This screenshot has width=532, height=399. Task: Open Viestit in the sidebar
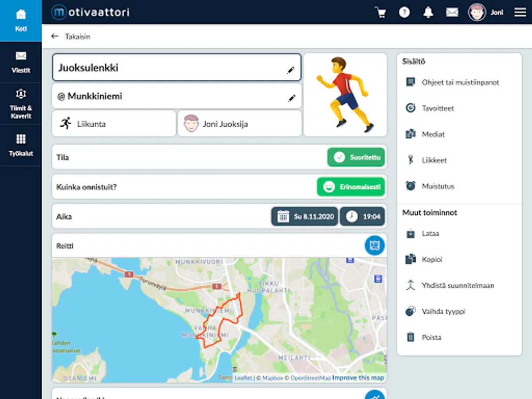click(21, 62)
